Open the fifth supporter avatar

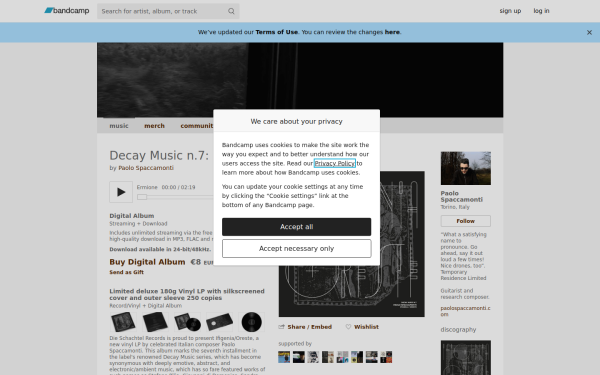(x=342, y=357)
